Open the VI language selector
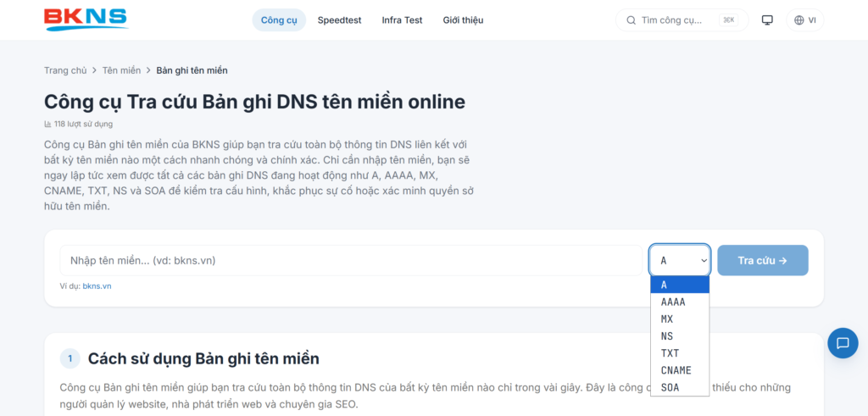Screen dimensions: 868x416 [x=805, y=20]
